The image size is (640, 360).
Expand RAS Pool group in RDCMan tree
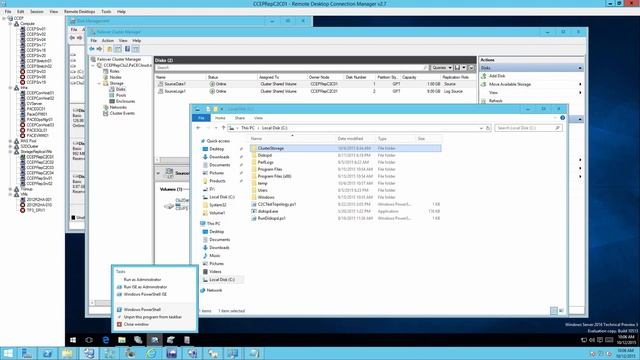pyautogui.click(x=10, y=141)
